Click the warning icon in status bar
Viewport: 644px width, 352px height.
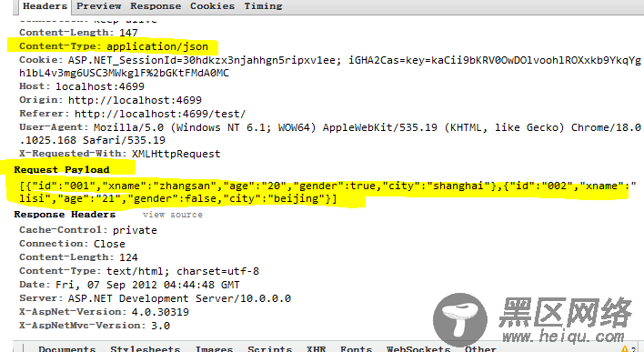(625, 348)
